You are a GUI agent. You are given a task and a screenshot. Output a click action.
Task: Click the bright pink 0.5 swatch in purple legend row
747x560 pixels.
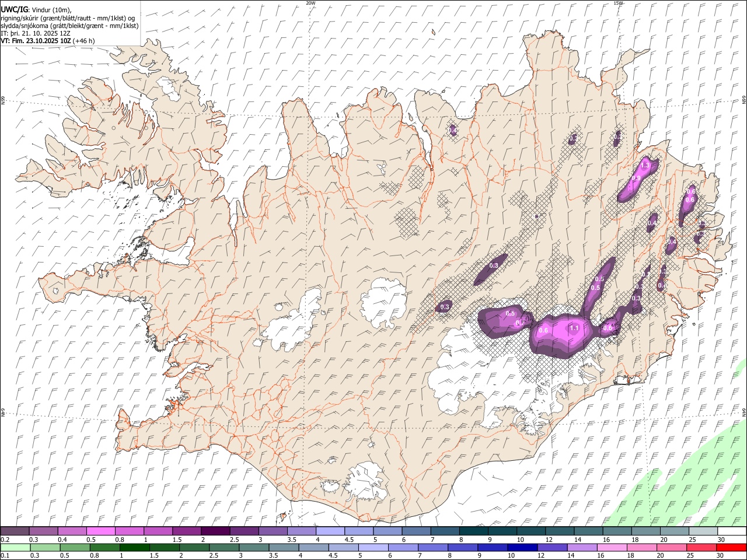100,531
